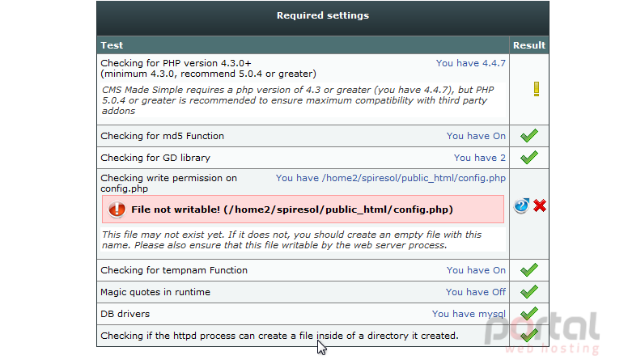The width and height of the screenshot is (628, 364).
Task: Click 'Magic quotes in runtime' row label
Action: tap(155, 292)
